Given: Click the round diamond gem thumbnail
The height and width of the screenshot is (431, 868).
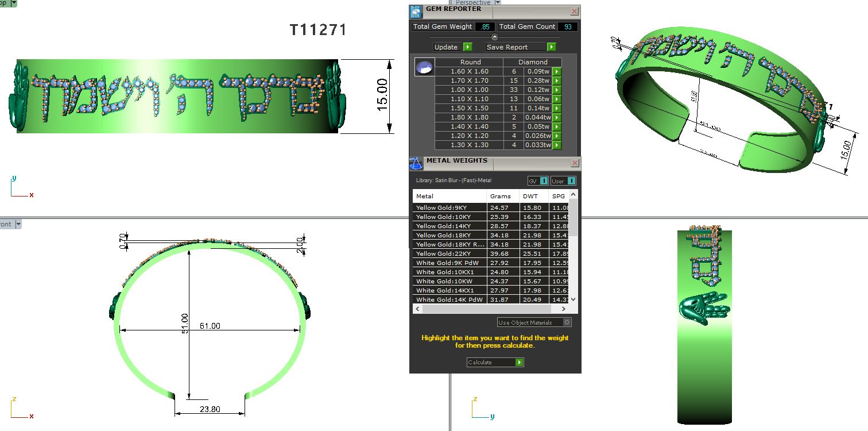Looking at the screenshot, I should point(424,67).
